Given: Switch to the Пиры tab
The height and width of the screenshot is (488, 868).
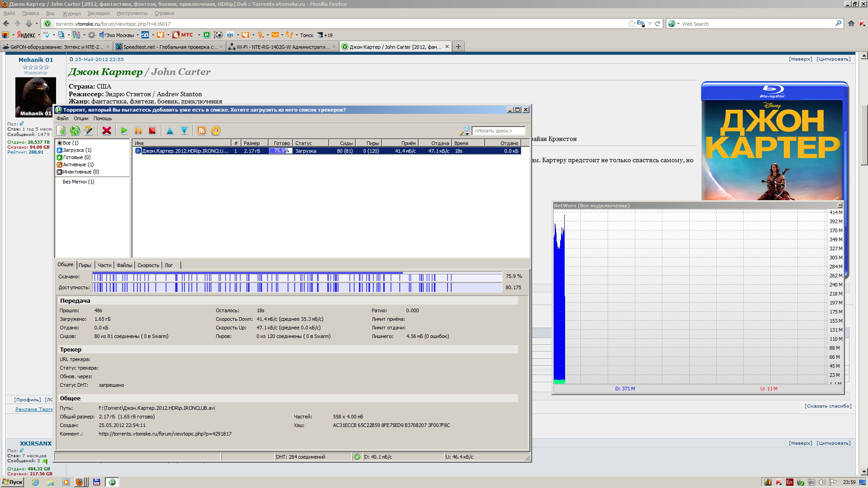Looking at the screenshot, I should (x=85, y=265).
